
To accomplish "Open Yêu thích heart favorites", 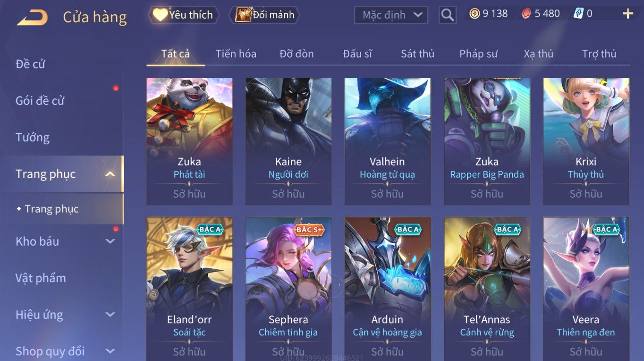I will point(184,15).
